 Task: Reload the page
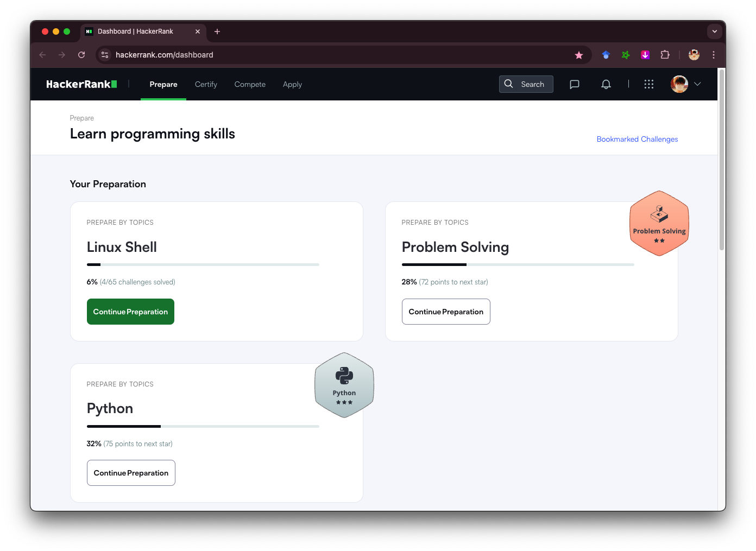coord(81,55)
